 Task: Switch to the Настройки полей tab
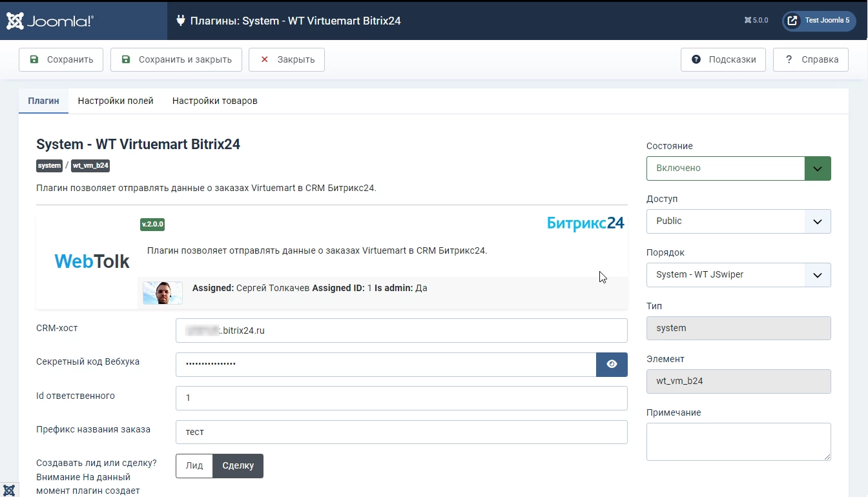tap(116, 101)
